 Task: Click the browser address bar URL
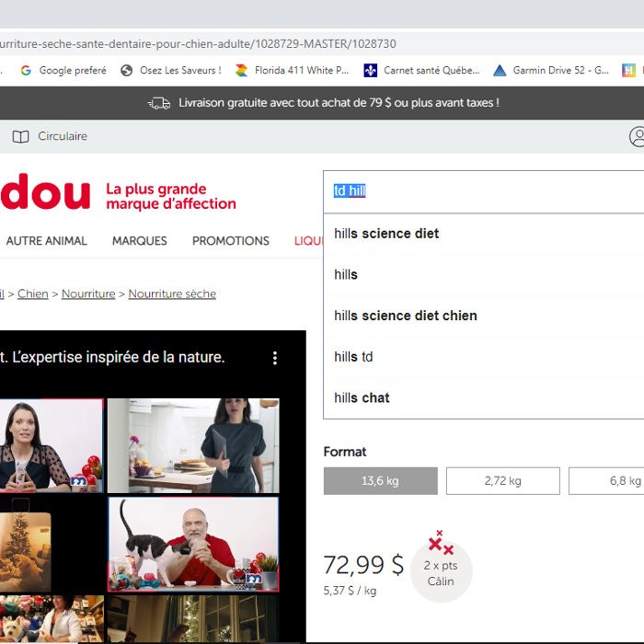[198, 44]
